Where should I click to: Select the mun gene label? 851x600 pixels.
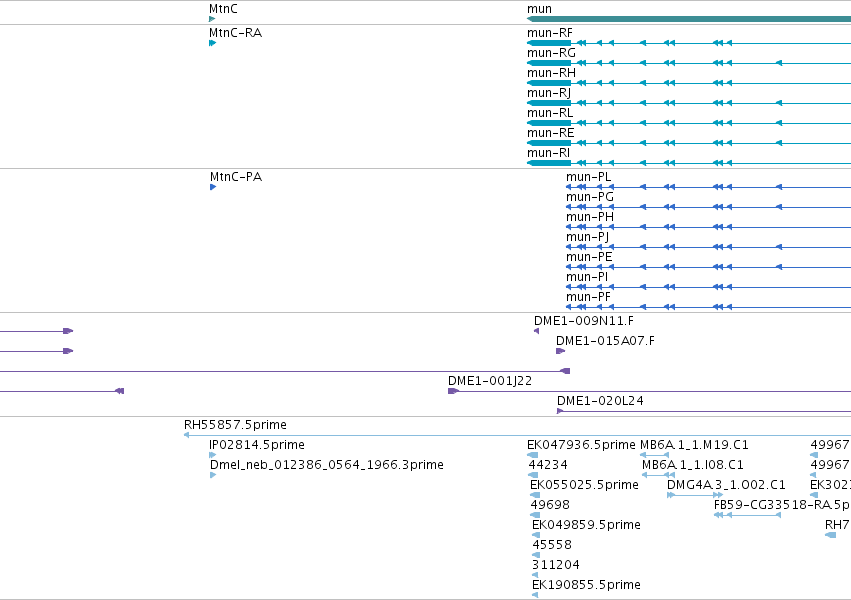[x=539, y=9]
